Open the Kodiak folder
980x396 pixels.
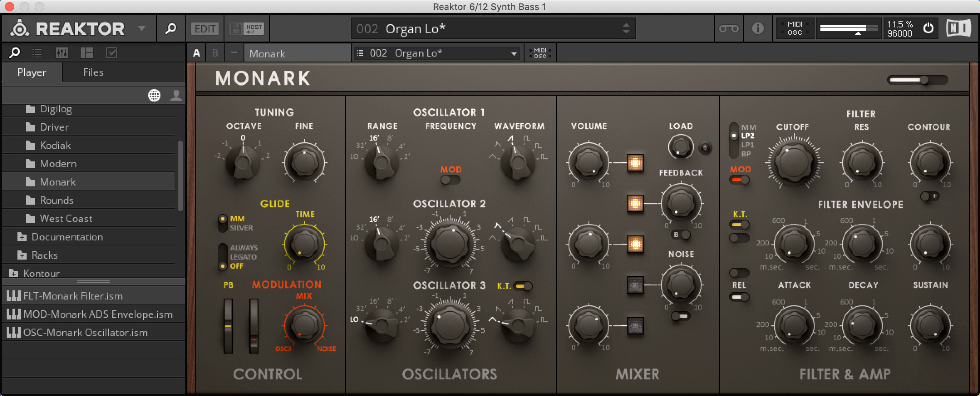point(89,146)
